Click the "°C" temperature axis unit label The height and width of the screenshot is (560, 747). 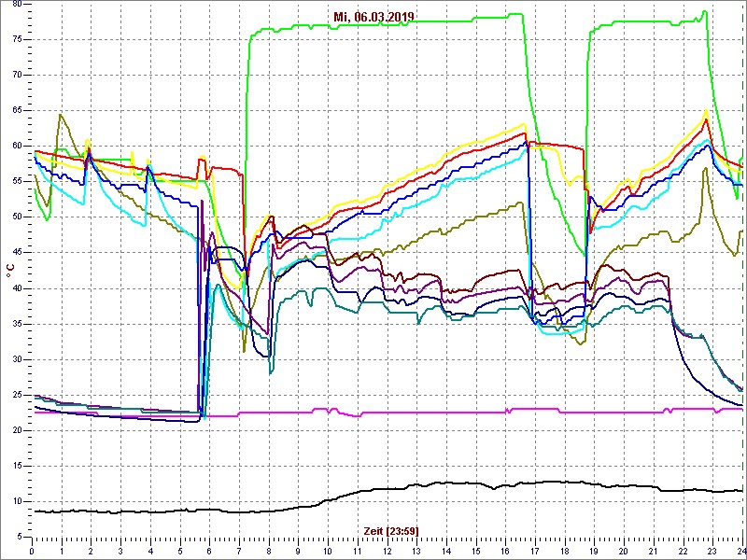click(x=10, y=271)
